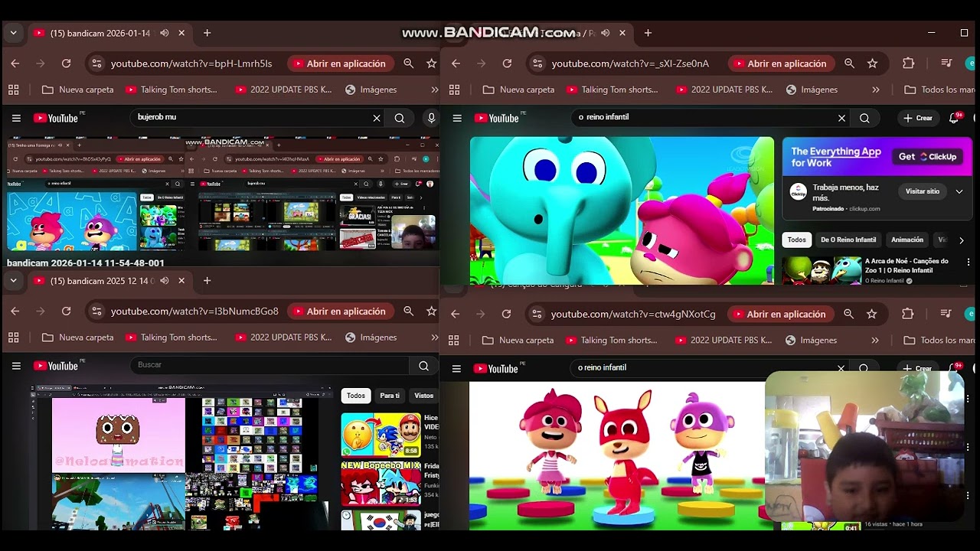Go back in the _sXI-Zse0nA window
The width and height of the screenshot is (980, 551).
click(x=456, y=64)
